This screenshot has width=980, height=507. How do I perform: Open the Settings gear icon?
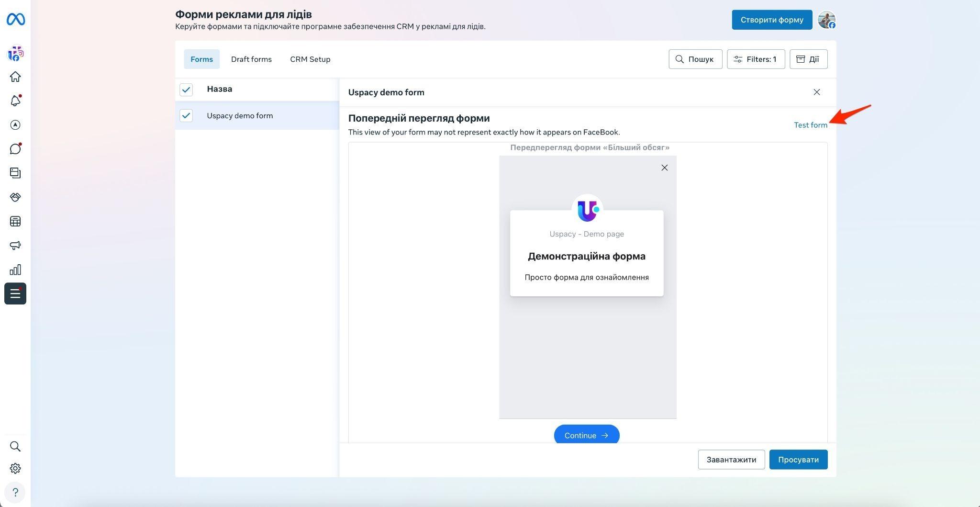point(15,468)
